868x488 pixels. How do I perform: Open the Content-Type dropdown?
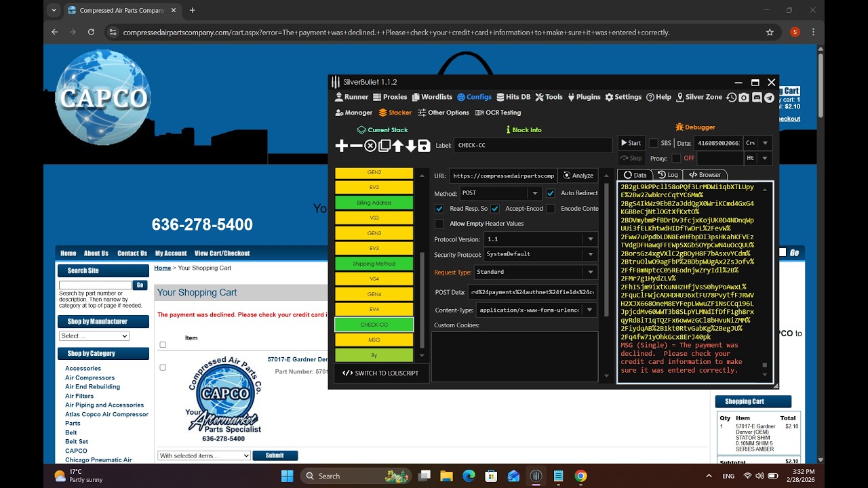(x=537, y=310)
